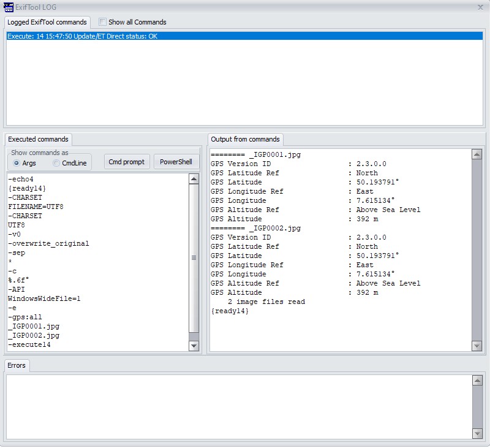Click the ======== _IGP0001.jpg output header
The height and width of the screenshot is (448, 490).
pos(255,155)
